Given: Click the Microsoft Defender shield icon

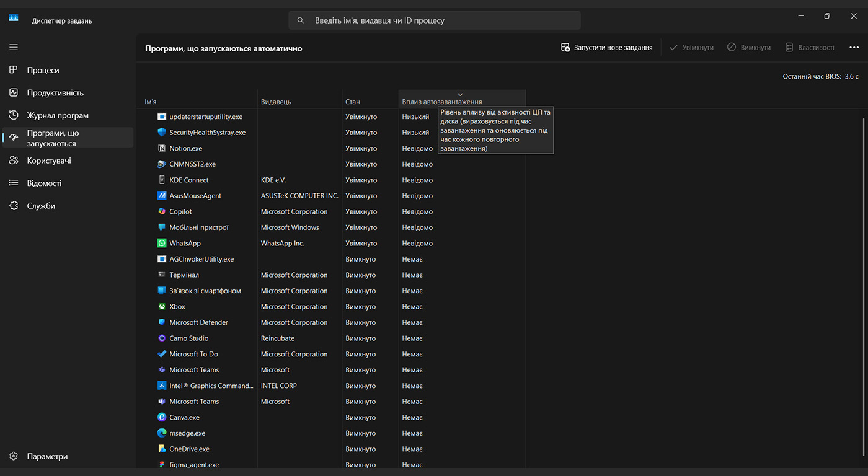Looking at the screenshot, I should coord(162,322).
